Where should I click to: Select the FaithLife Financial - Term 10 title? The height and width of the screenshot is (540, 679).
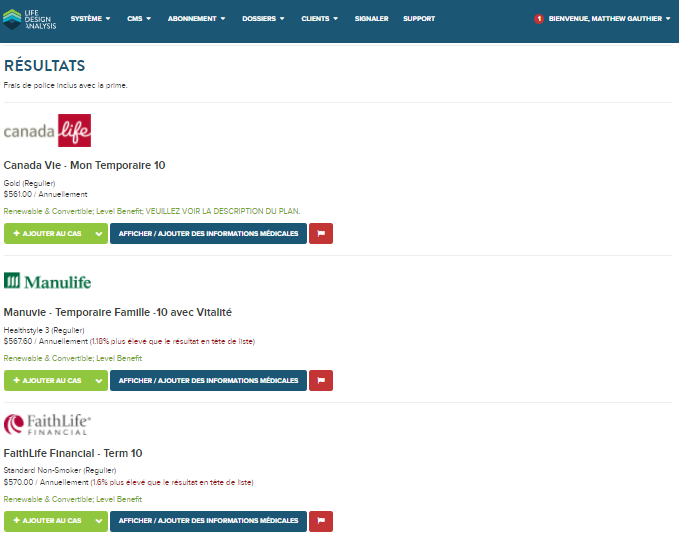click(73, 453)
